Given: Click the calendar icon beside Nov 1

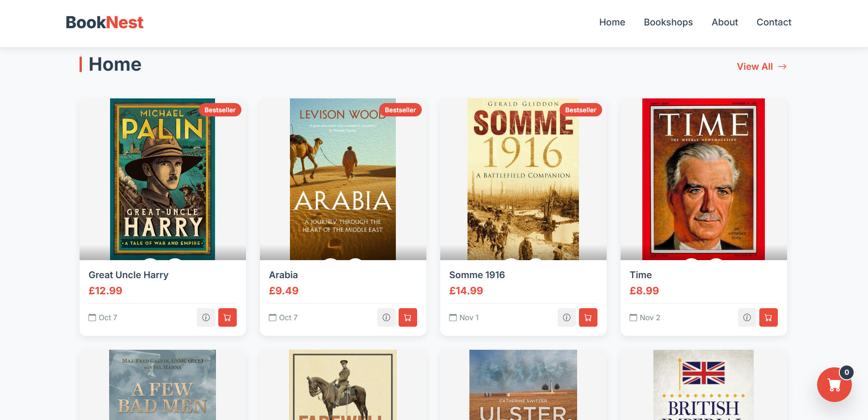Looking at the screenshot, I should coord(453,317).
